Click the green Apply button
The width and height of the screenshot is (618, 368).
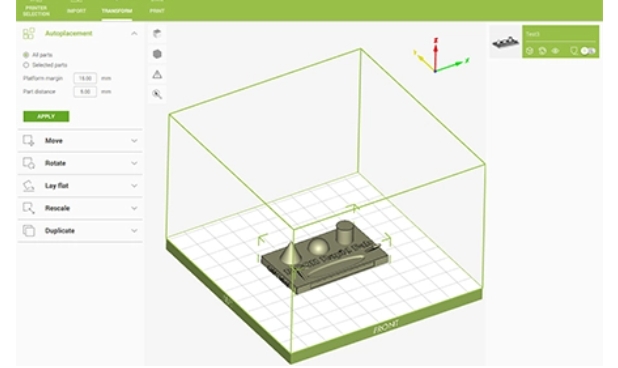tap(46, 116)
